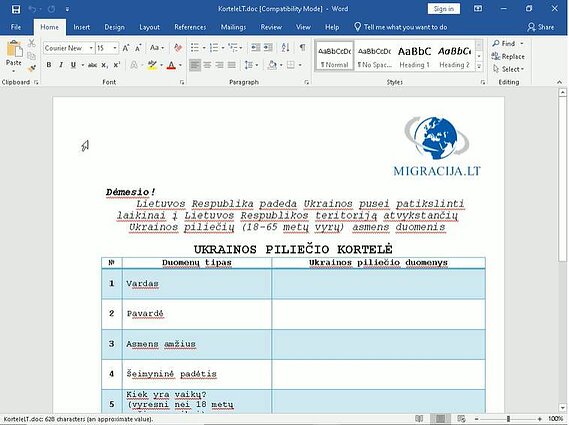Apply the red font color swatch
Image resolution: width=569 pixels, height=425 pixels.
[171, 65]
